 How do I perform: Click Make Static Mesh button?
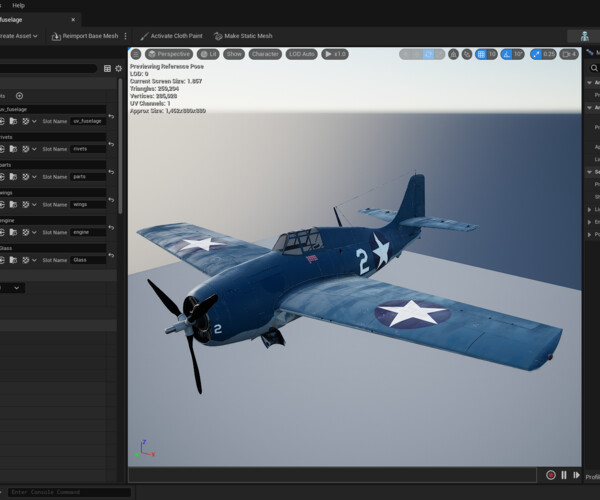[x=242, y=36]
